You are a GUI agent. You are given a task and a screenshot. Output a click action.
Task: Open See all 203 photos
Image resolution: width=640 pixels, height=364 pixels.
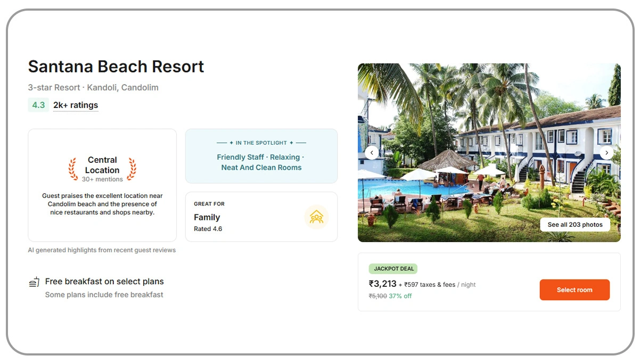point(575,225)
